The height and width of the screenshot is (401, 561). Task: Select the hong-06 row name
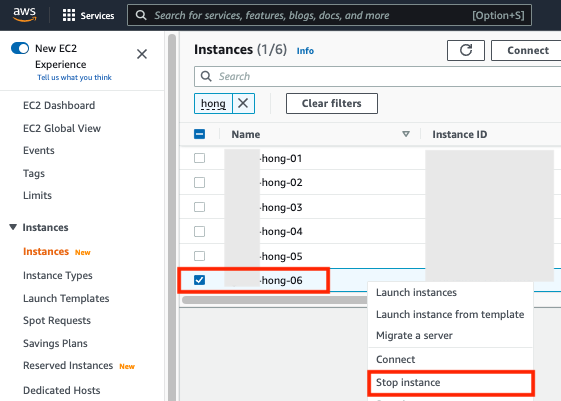pyautogui.click(x=282, y=280)
